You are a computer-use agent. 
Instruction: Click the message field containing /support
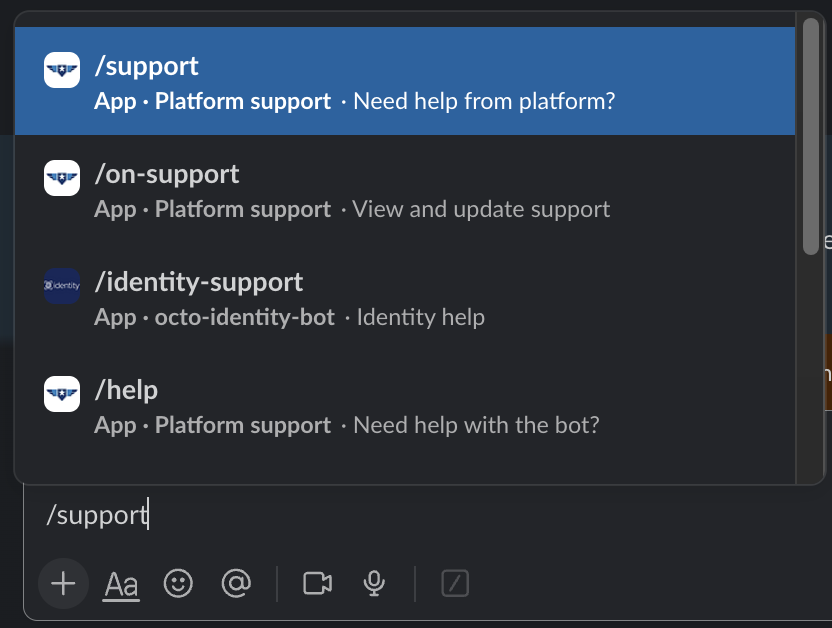coord(400,516)
